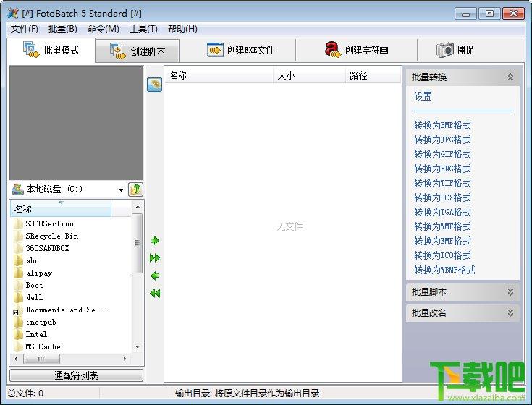532x405 pixels.
Task: Open the 工具(T) menu
Action: click(x=143, y=29)
